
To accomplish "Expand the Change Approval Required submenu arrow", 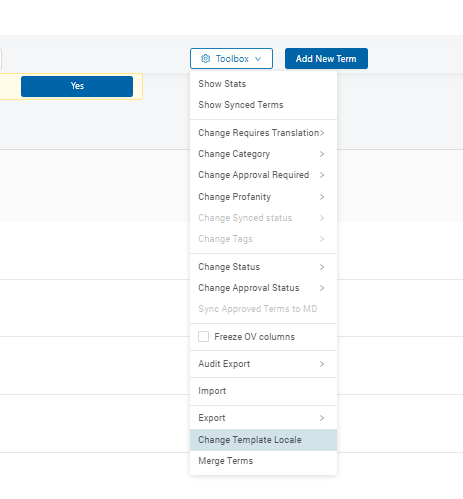I will (x=322, y=175).
